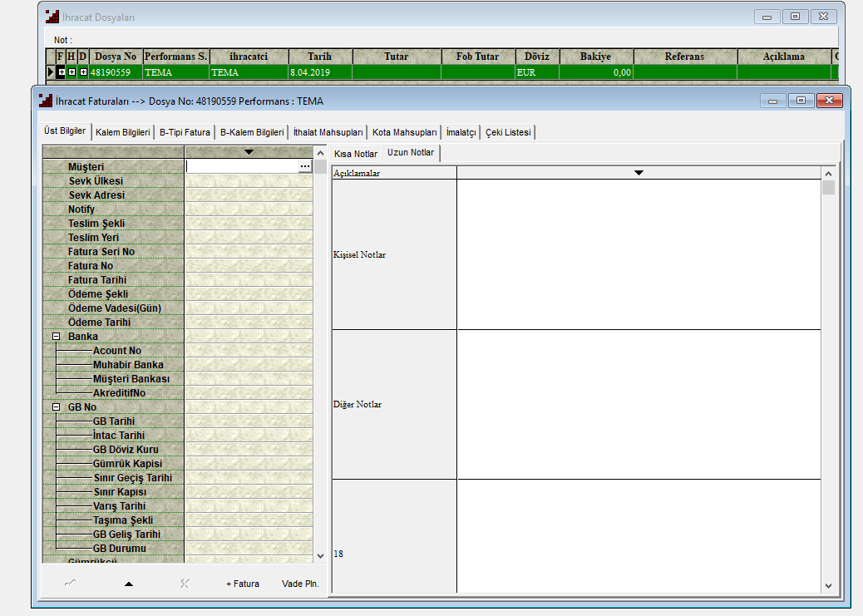
Task: Click the Vade Pln. button
Action: (300, 584)
